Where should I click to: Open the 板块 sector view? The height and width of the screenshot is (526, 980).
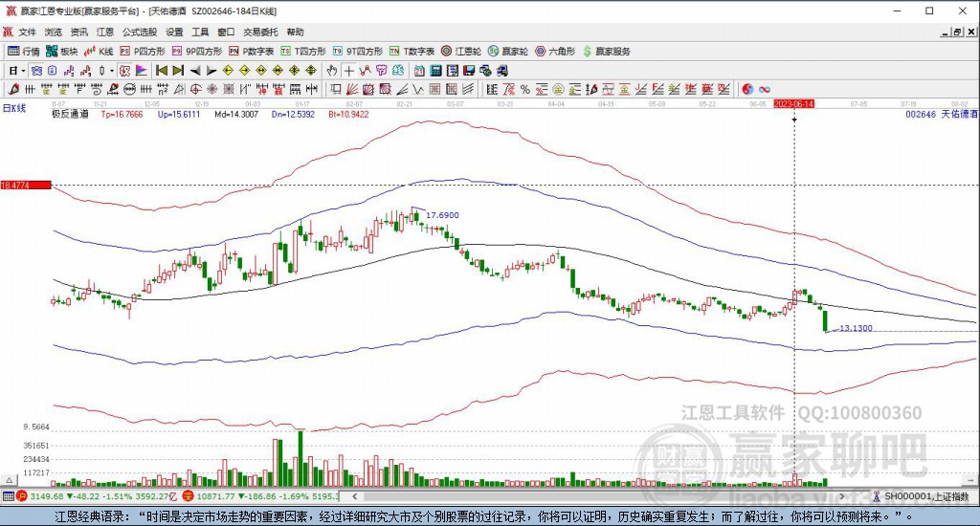click(62, 52)
